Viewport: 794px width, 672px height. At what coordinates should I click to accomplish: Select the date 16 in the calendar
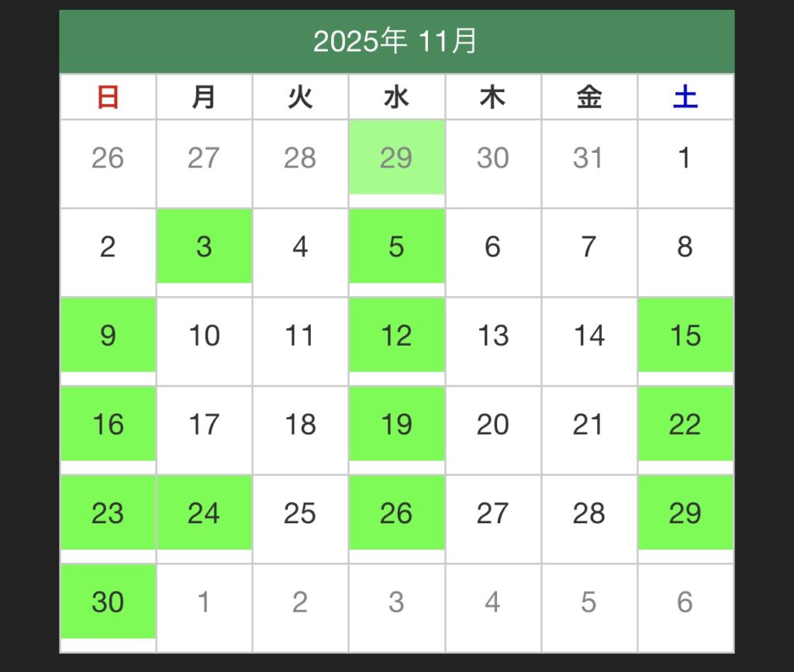tap(108, 424)
